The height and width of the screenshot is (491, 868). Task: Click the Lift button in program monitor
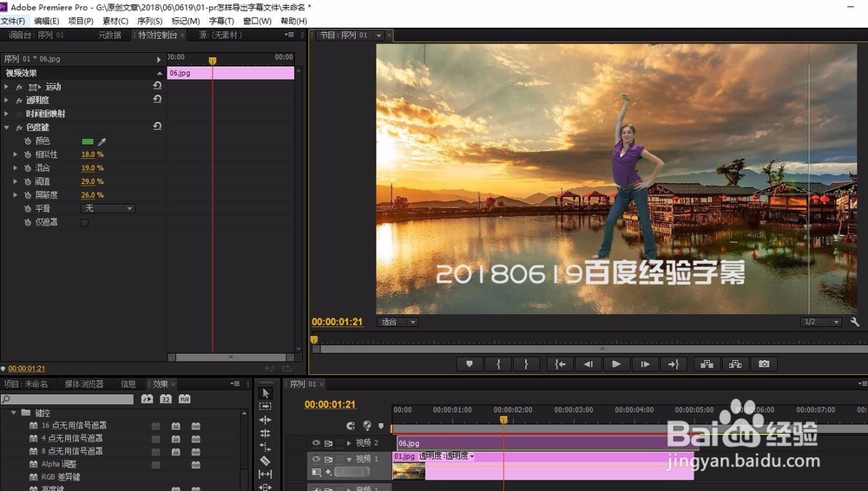pos(707,364)
